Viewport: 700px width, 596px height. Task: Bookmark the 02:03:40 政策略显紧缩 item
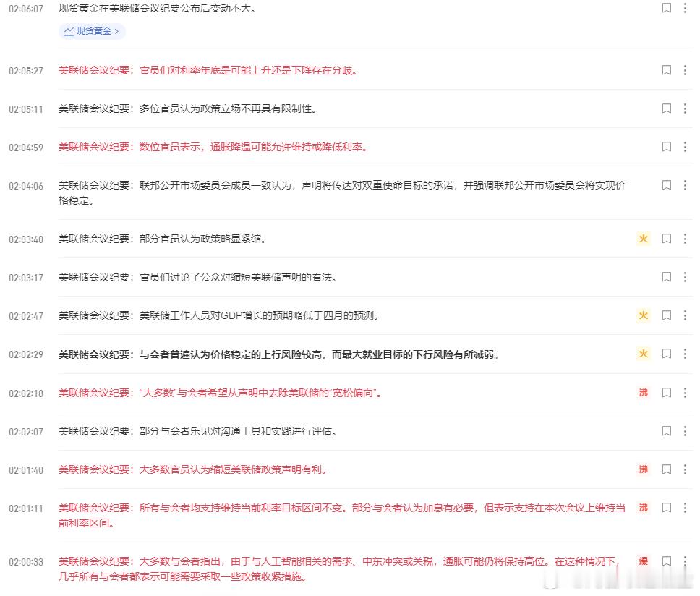coord(667,239)
